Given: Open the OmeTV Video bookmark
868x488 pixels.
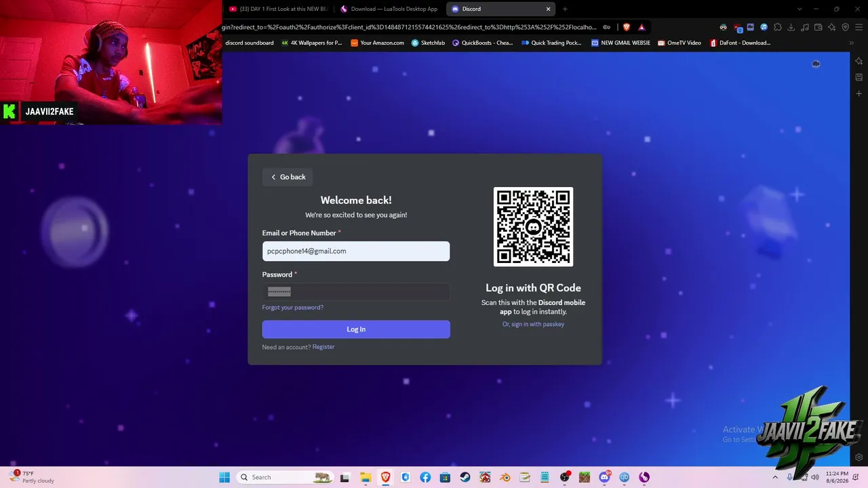Looking at the screenshot, I should pos(679,43).
